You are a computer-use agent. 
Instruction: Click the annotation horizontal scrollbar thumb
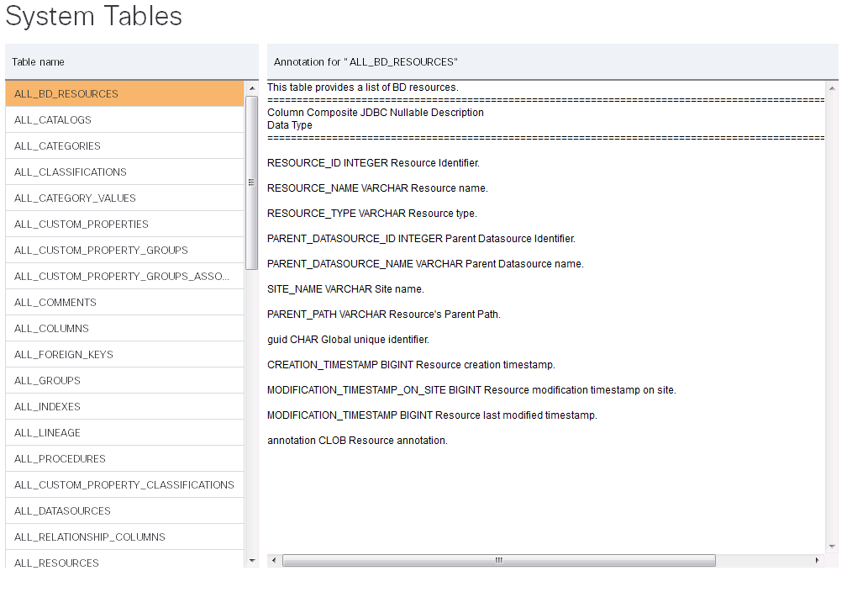(x=498, y=560)
